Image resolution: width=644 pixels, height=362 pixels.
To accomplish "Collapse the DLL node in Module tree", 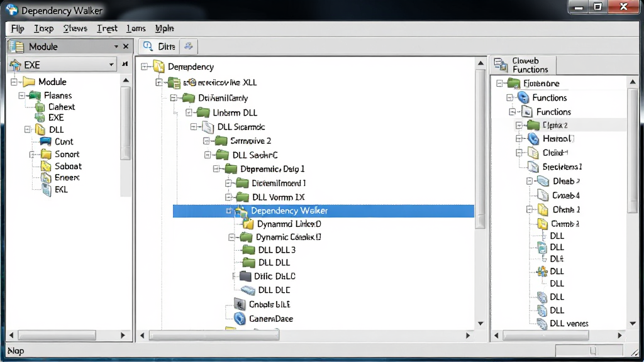I will click(28, 129).
